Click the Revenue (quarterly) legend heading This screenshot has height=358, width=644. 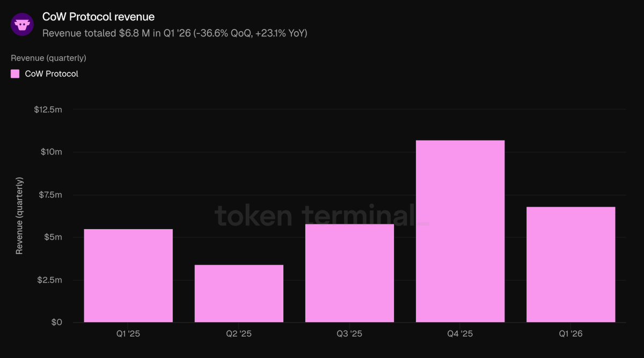[48, 58]
